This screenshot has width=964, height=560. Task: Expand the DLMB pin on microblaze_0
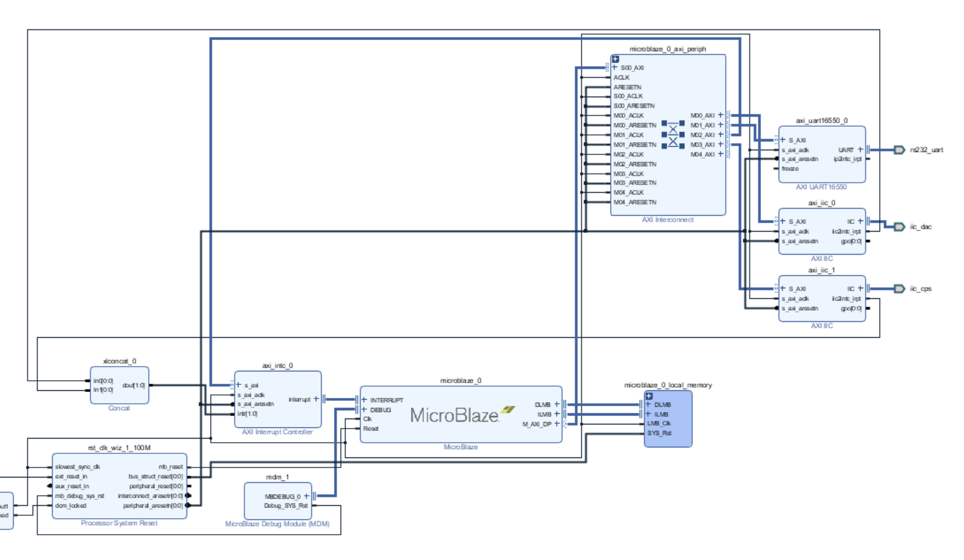[556, 404]
